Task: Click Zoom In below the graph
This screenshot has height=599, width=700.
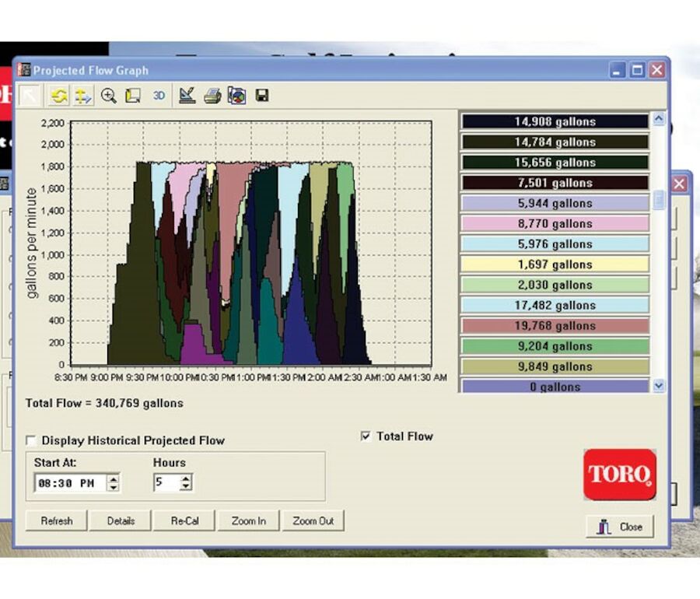Action: [249, 520]
